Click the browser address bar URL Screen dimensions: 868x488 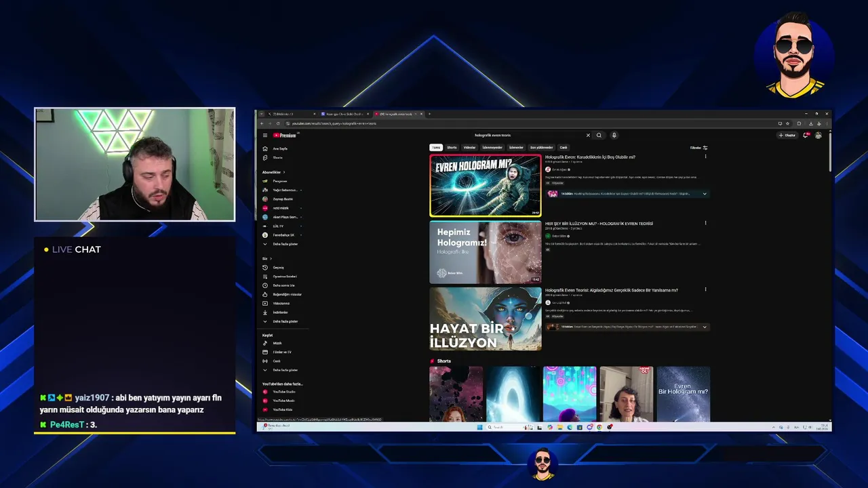(x=334, y=123)
